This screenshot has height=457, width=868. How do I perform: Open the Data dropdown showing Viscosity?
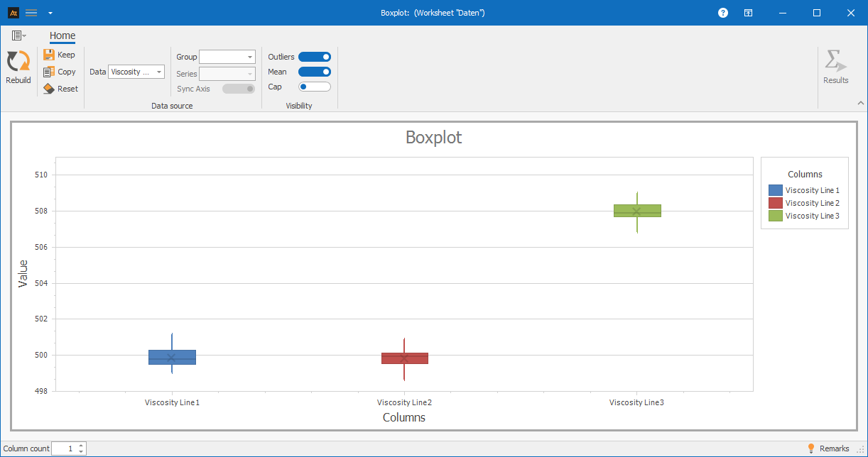click(136, 72)
